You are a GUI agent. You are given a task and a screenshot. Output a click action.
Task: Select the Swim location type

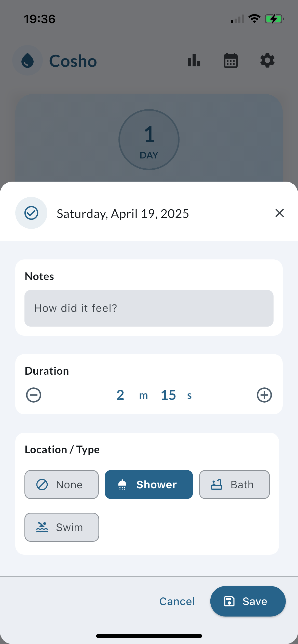(62, 527)
